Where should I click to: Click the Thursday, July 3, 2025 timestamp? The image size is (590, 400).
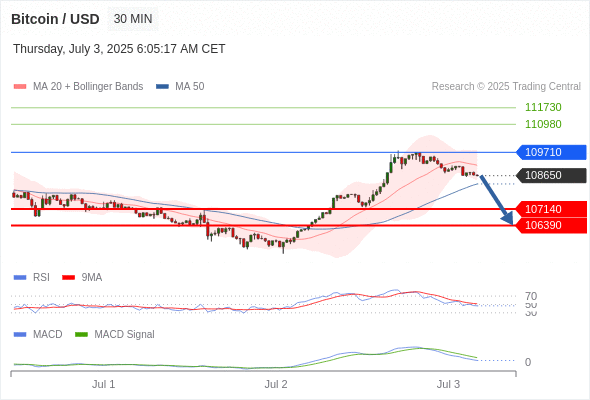pyautogui.click(x=119, y=49)
